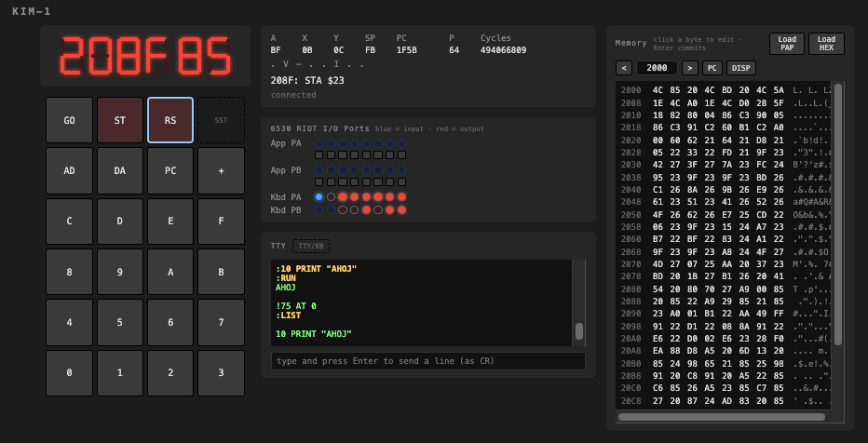Click the memory panel vertical scrollbar
This screenshot has height=443, width=868.
(838, 215)
